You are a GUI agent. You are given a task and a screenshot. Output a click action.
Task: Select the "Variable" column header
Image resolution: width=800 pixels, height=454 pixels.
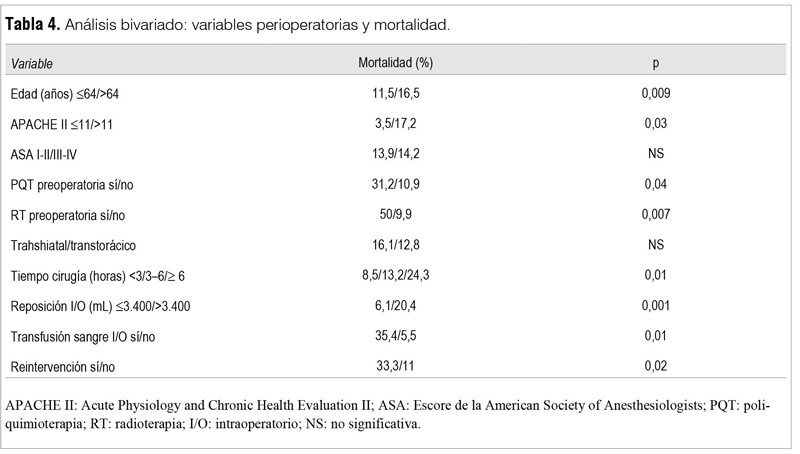32,63
